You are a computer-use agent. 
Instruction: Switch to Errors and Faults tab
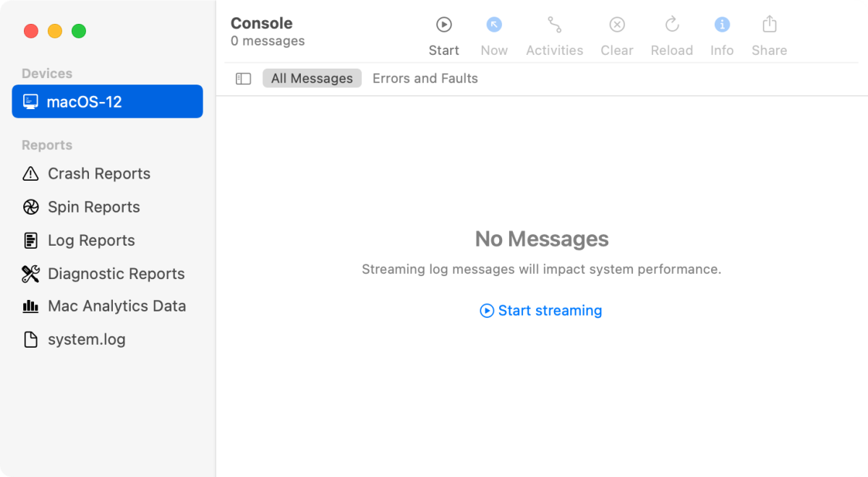(x=425, y=79)
